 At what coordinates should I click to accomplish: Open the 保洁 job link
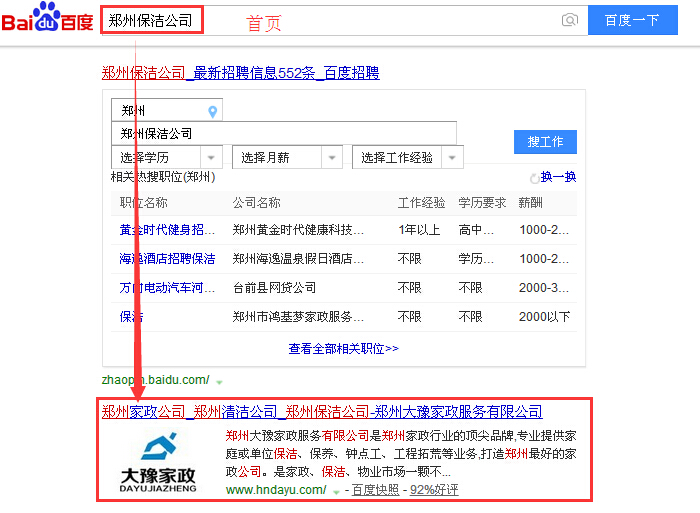point(131,317)
